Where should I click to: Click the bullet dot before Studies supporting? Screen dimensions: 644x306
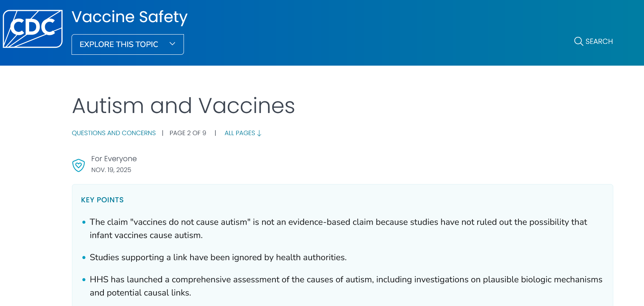click(84, 257)
